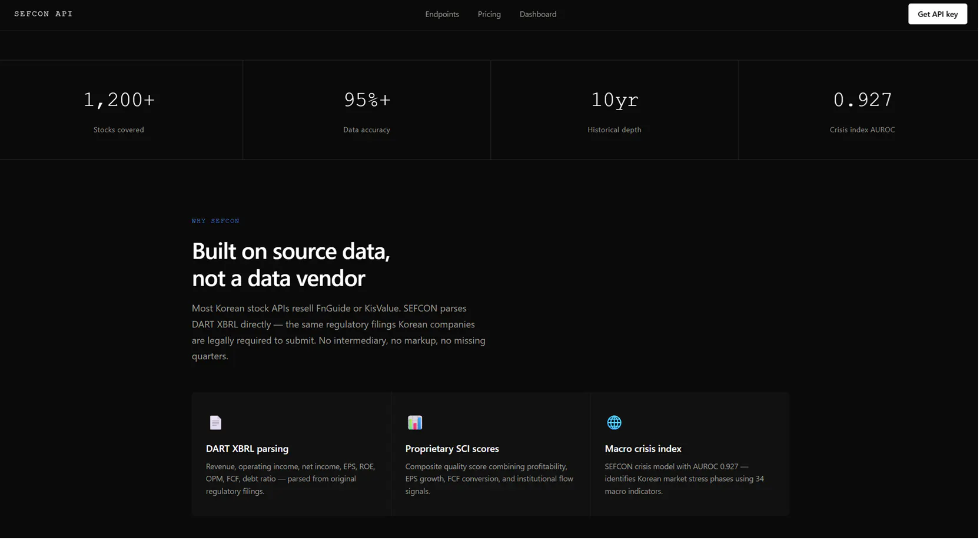The width and height of the screenshot is (980, 540).
Task: Select the DART XBRL parsing card title
Action: point(248,449)
